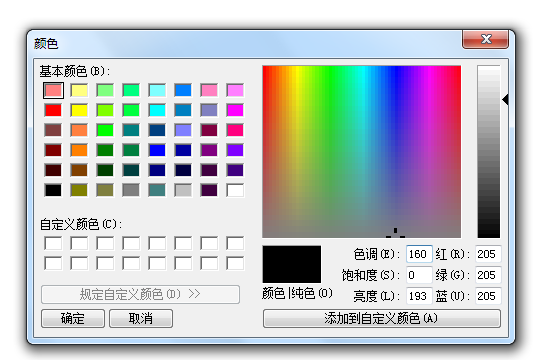Choose the white basic color swatch
The width and height of the screenshot is (540, 360).
[x=235, y=190]
